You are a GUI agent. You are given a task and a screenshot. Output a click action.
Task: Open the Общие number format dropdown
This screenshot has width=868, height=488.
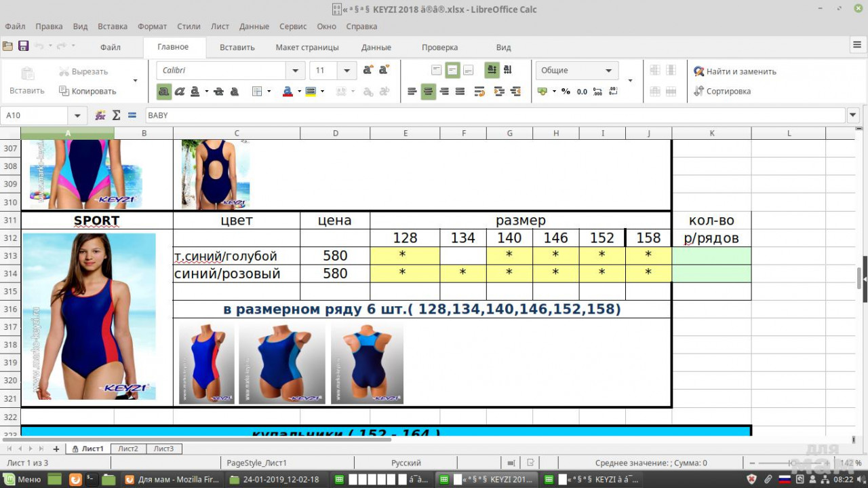pos(608,71)
